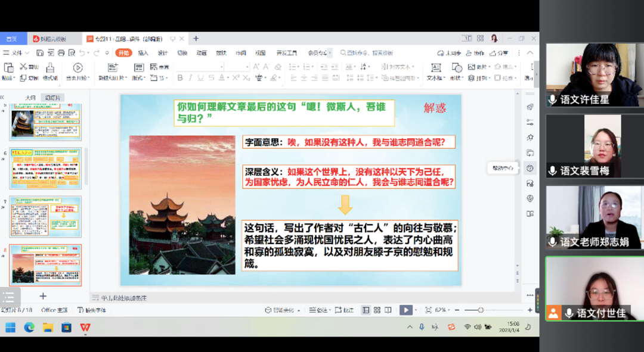Collapse the ribbon with the chevron

tap(530, 53)
